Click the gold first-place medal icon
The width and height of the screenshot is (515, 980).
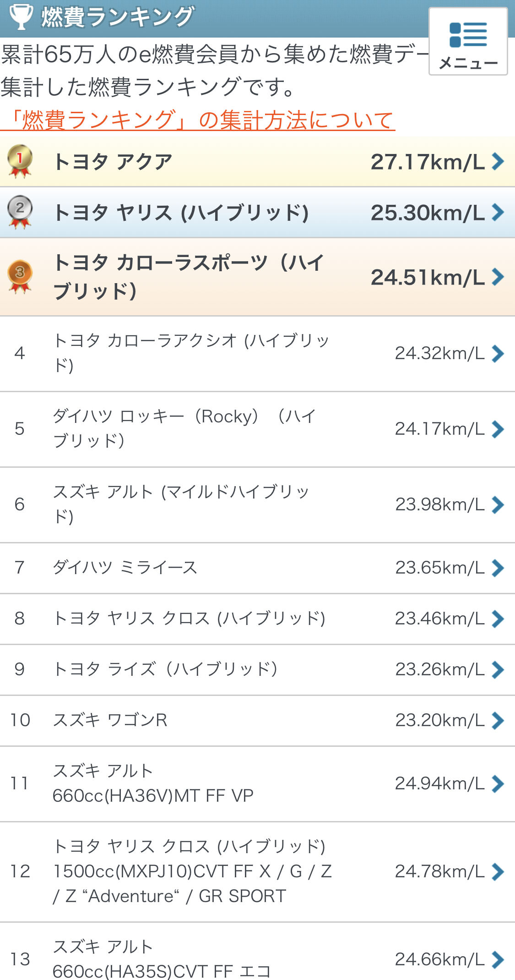click(20, 161)
